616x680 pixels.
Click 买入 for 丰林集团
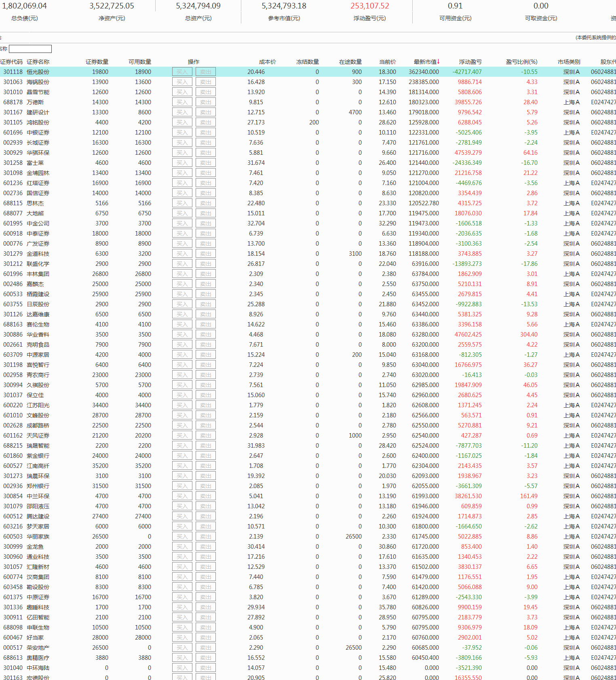coord(182,274)
